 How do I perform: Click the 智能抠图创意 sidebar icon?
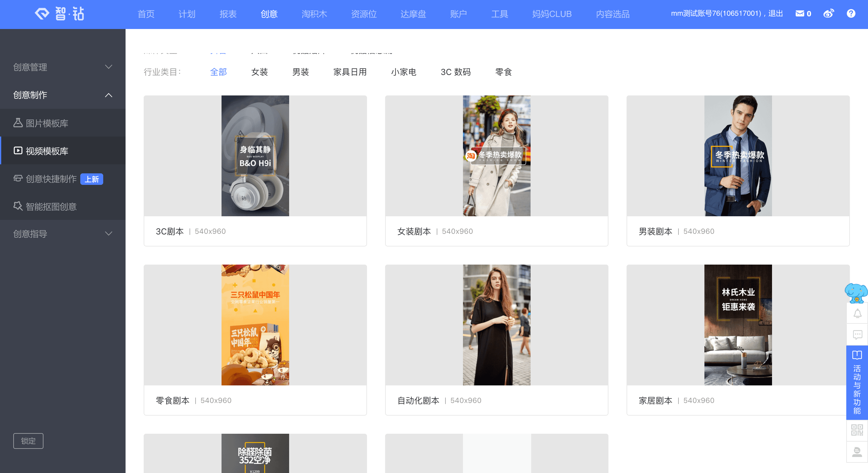tap(18, 206)
